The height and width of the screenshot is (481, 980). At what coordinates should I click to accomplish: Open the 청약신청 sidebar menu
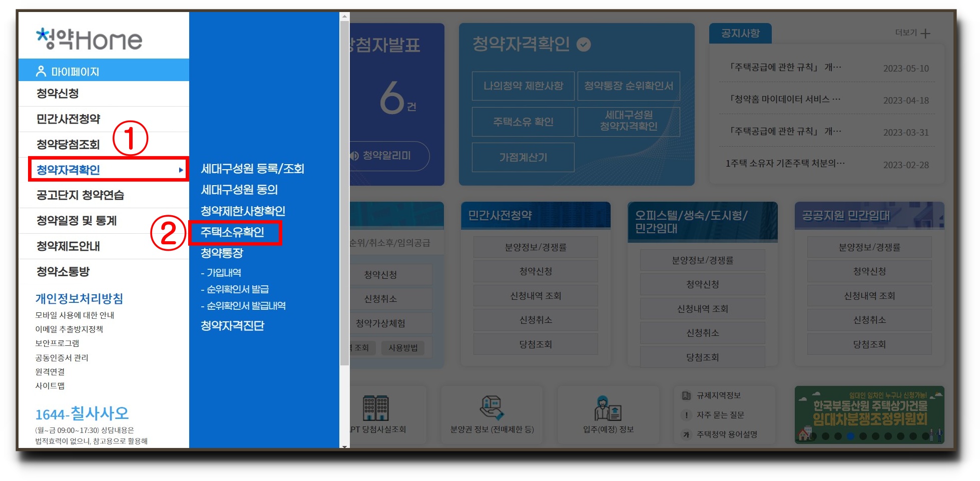[x=58, y=93]
